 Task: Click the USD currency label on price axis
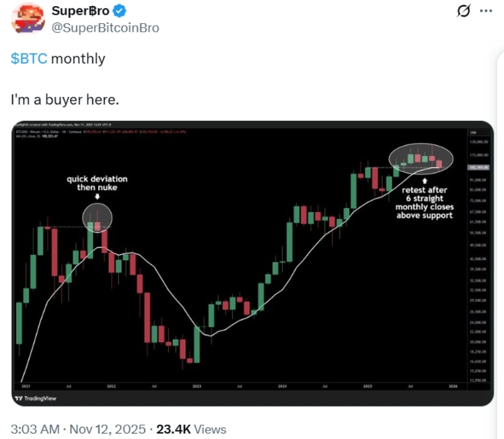click(x=473, y=132)
